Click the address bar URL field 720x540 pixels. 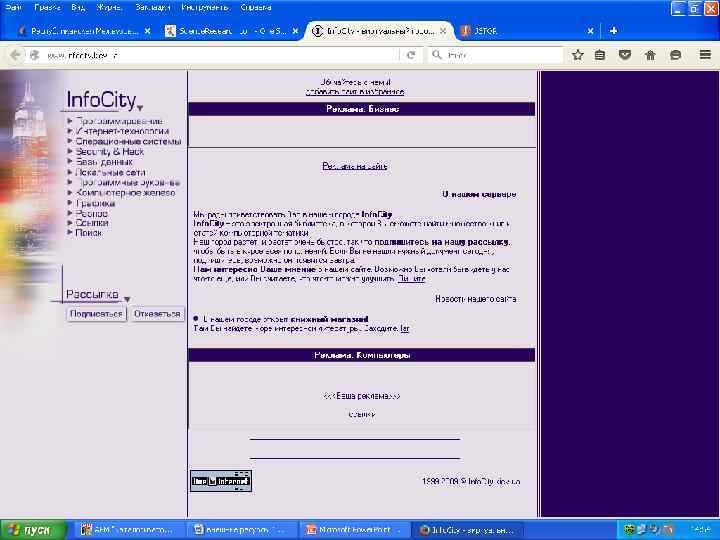coord(220,55)
